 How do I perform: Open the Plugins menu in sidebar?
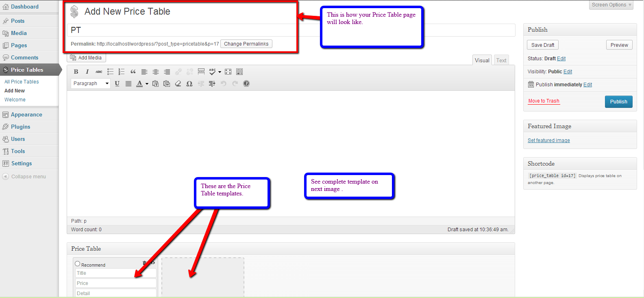[x=21, y=127]
